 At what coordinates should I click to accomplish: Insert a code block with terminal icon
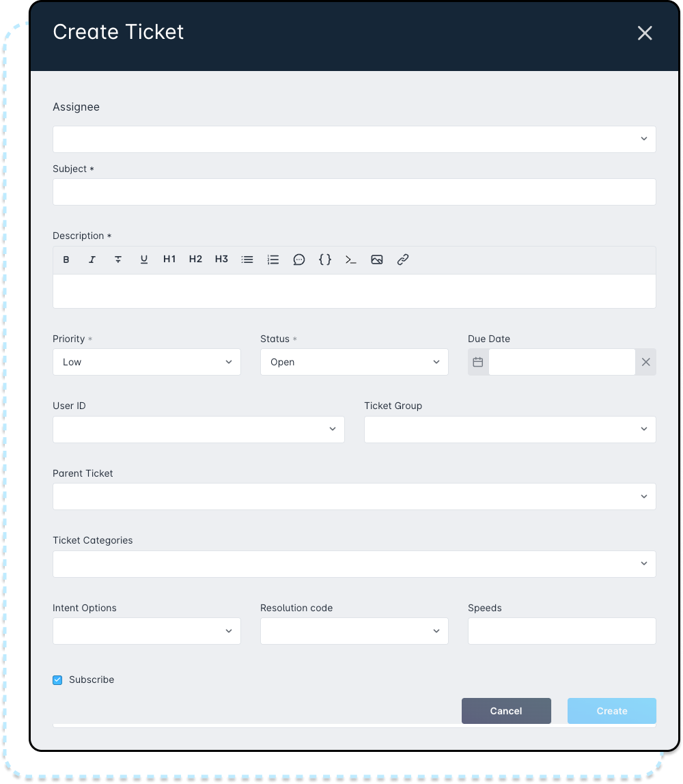[351, 260]
